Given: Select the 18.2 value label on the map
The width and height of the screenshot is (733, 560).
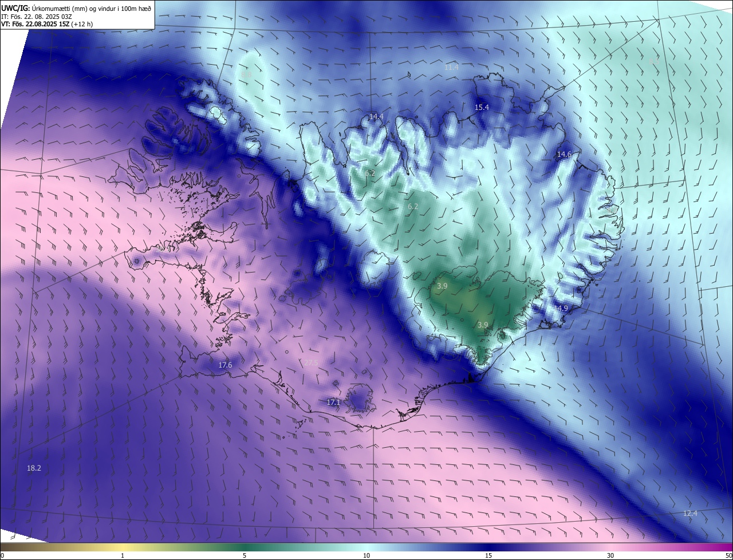Looking at the screenshot, I should [34, 468].
